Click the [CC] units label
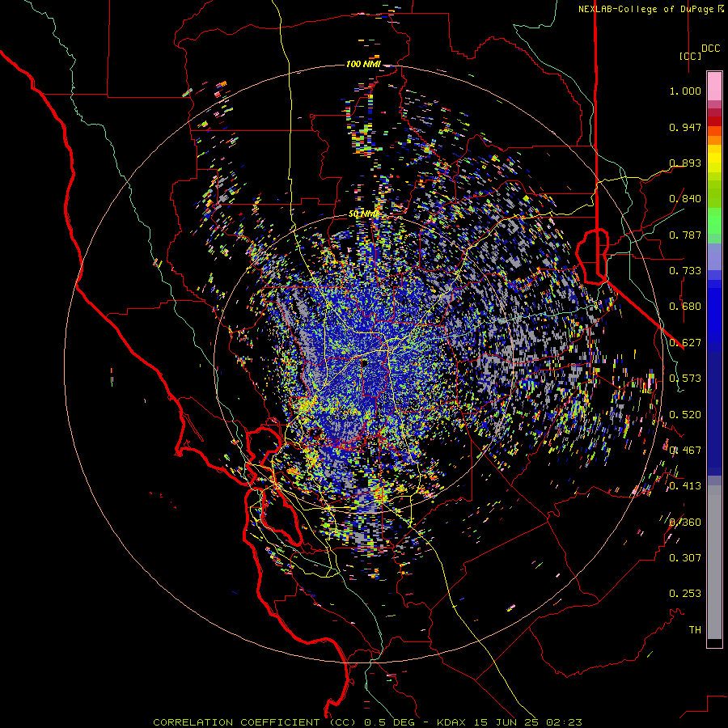The image size is (728, 728). (691, 56)
